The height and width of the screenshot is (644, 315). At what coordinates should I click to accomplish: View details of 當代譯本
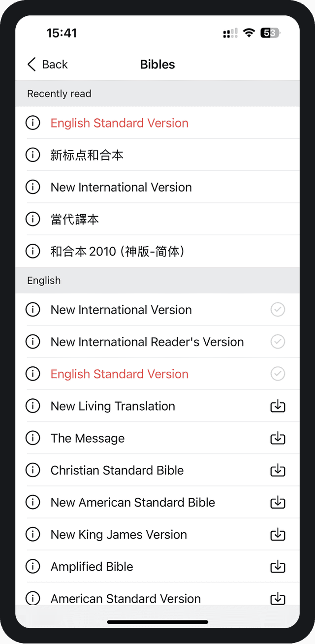coord(32,219)
